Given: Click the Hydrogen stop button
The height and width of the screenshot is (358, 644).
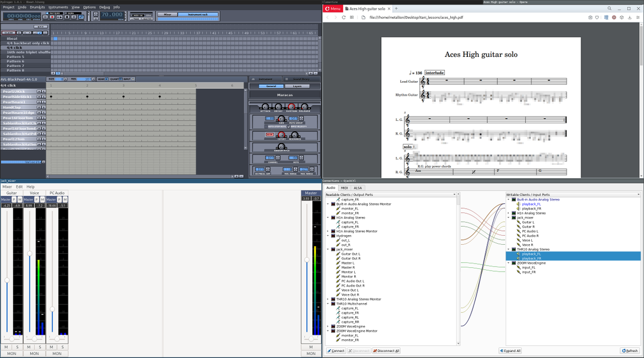Looking at the screenshot, I should [67, 17].
